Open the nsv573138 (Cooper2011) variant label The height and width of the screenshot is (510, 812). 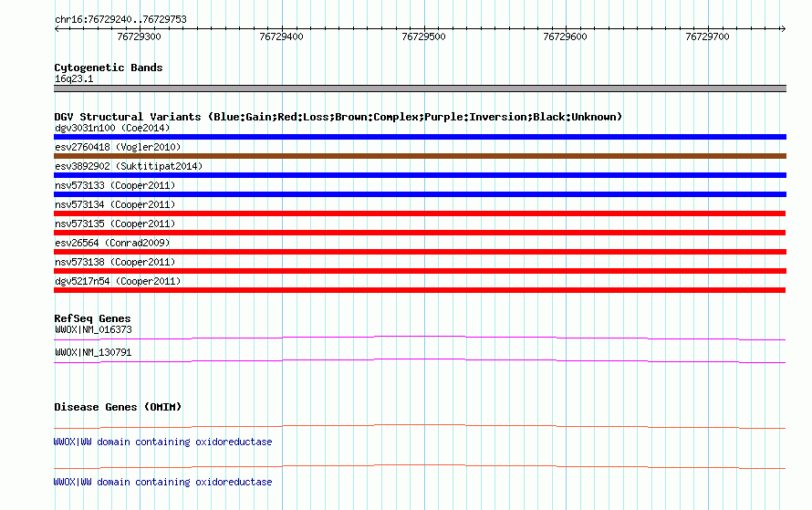[115, 262]
